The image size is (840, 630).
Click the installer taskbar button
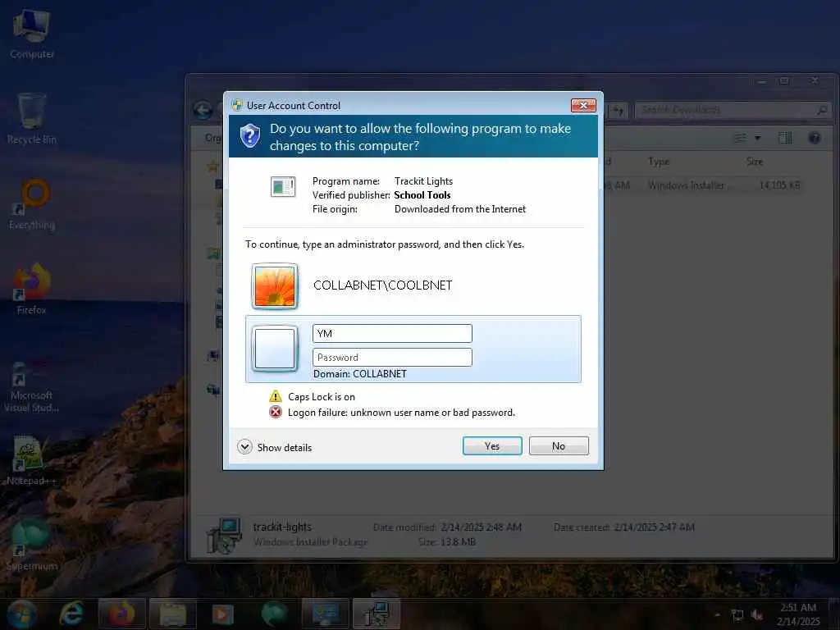tap(377, 614)
